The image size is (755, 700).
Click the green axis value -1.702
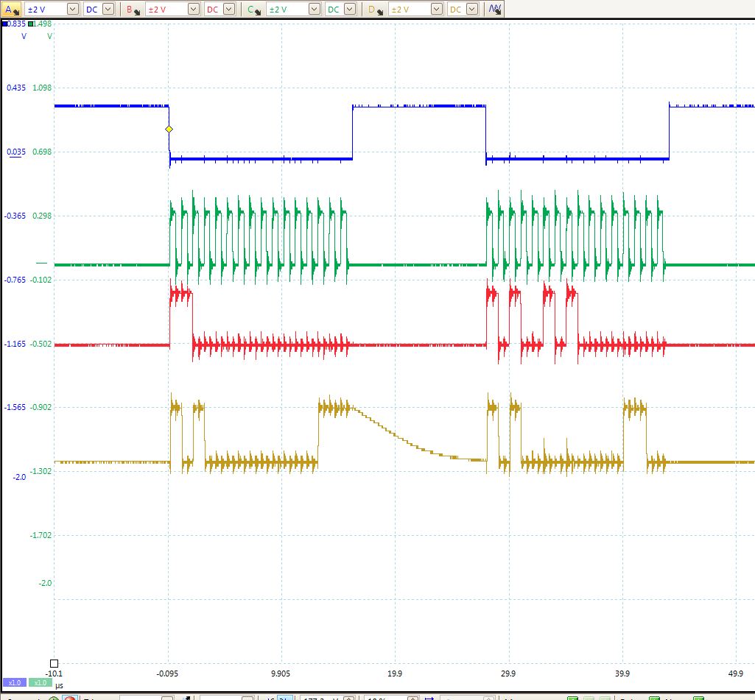tap(41, 535)
